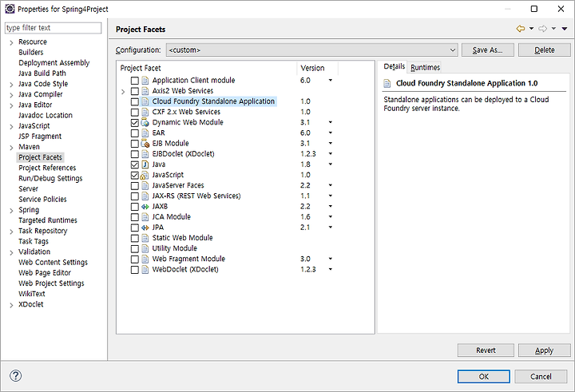
Task: Uncheck the Dynamic Web Module checkbox
Action: click(x=135, y=122)
